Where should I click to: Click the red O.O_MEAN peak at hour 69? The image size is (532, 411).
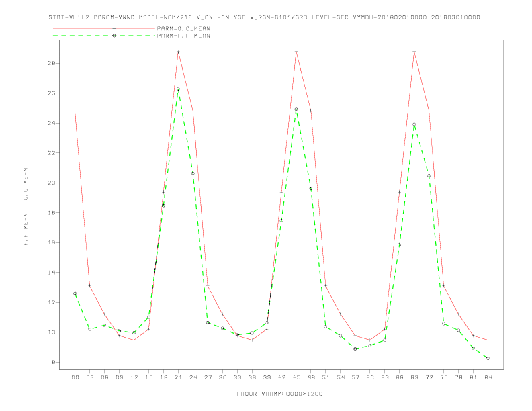click(x=414, y=52)
